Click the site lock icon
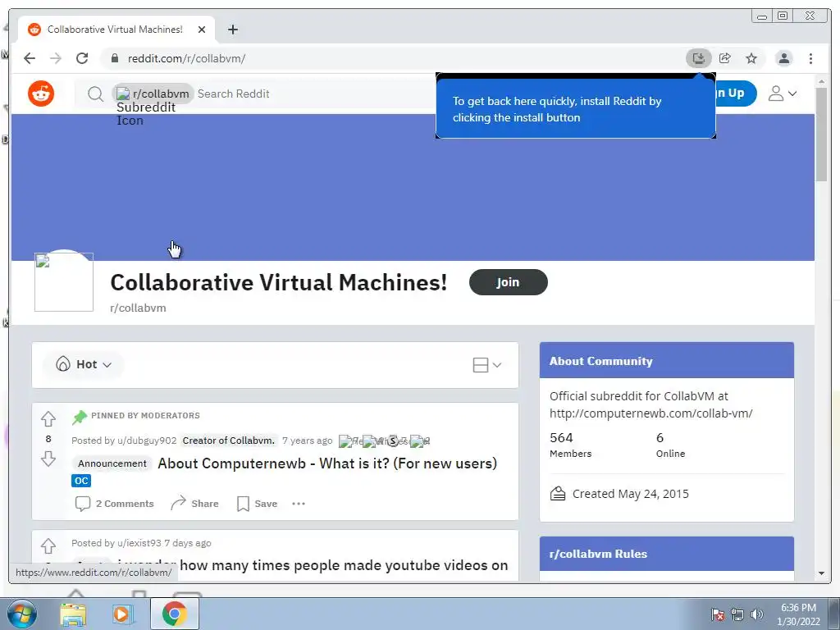The image size is (840, 630). (114, 58)
